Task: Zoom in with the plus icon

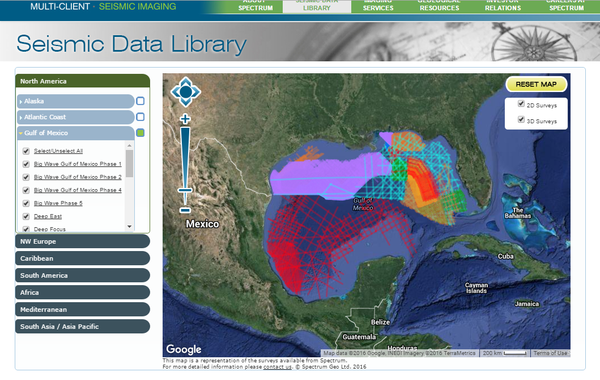Action: [x=185, y=119]
